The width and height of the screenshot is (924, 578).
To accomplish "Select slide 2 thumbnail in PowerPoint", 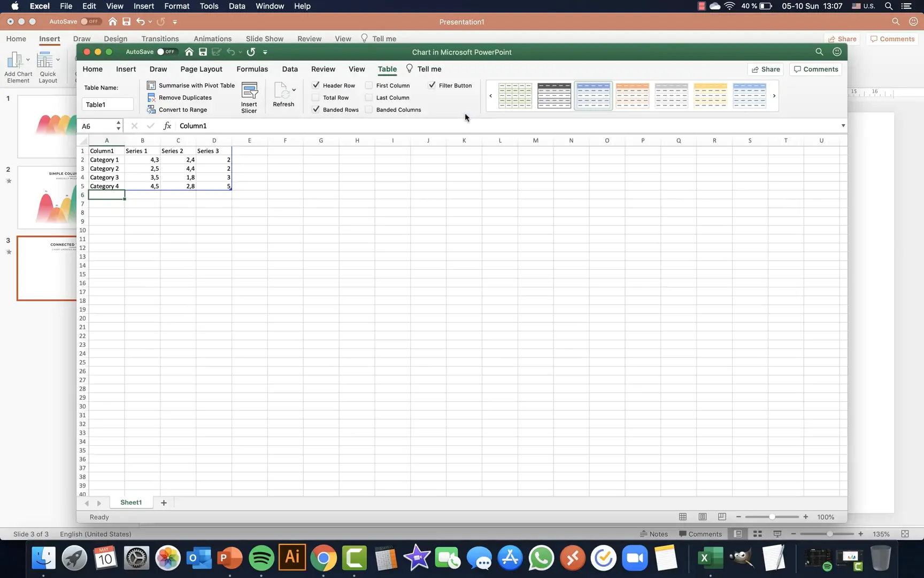I will (47, 197).
